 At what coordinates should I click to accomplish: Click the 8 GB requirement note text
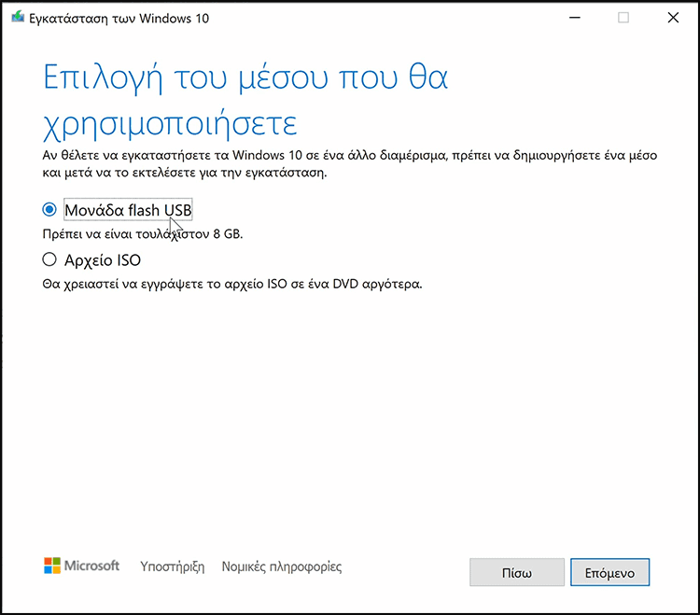(143, 234)
